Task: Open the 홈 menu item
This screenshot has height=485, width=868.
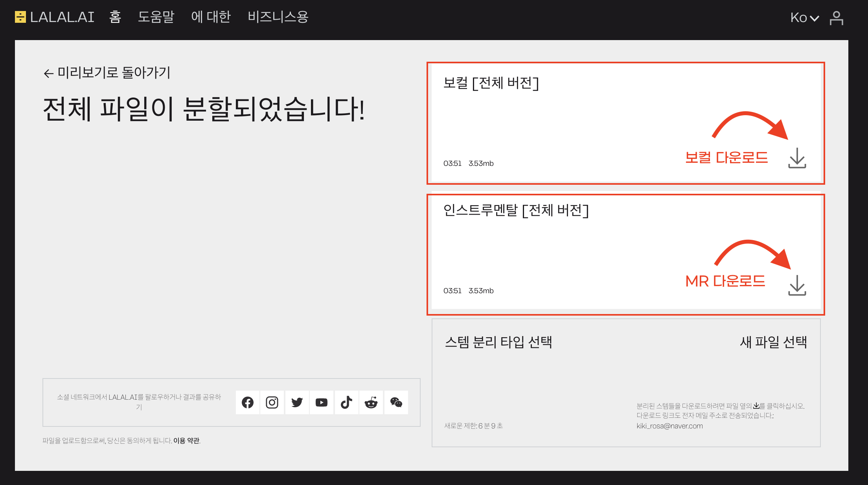Action: 115,17
